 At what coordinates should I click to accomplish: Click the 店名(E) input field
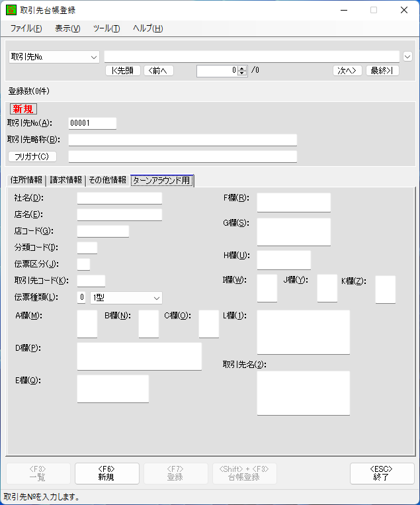coord(120,215)
